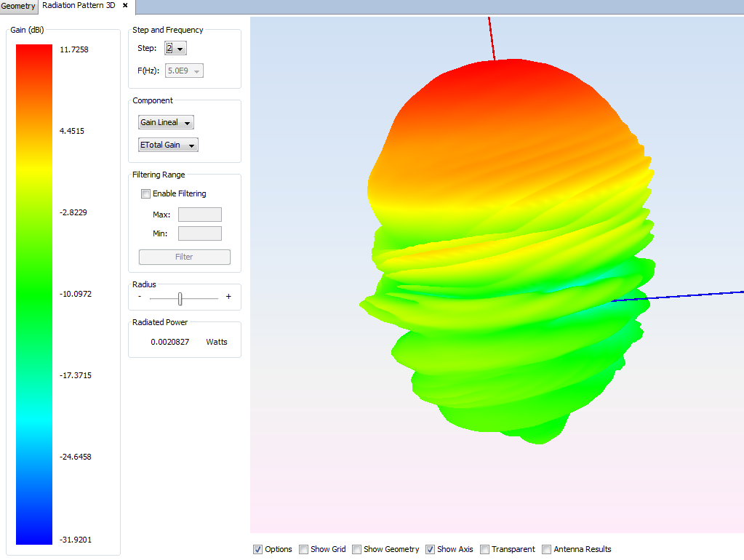
Task: Turn on the Transparent checkbox
Action: coord(484,550)
